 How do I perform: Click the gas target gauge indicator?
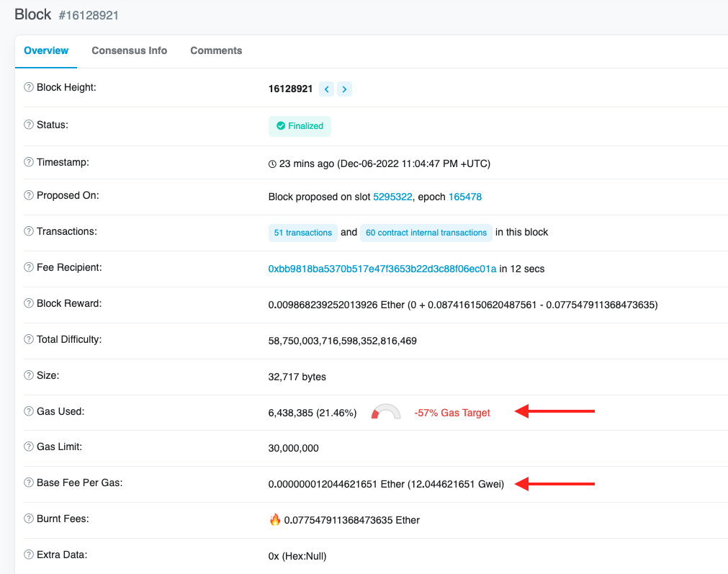tap(385, 411)
